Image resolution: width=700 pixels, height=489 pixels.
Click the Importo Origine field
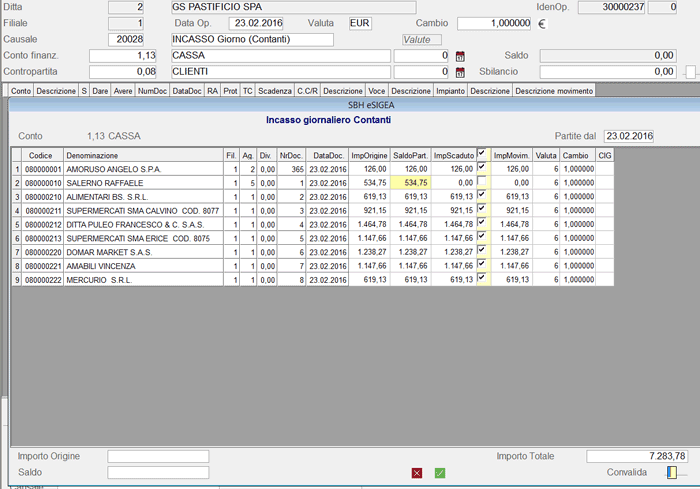click(x=158, y=456)
